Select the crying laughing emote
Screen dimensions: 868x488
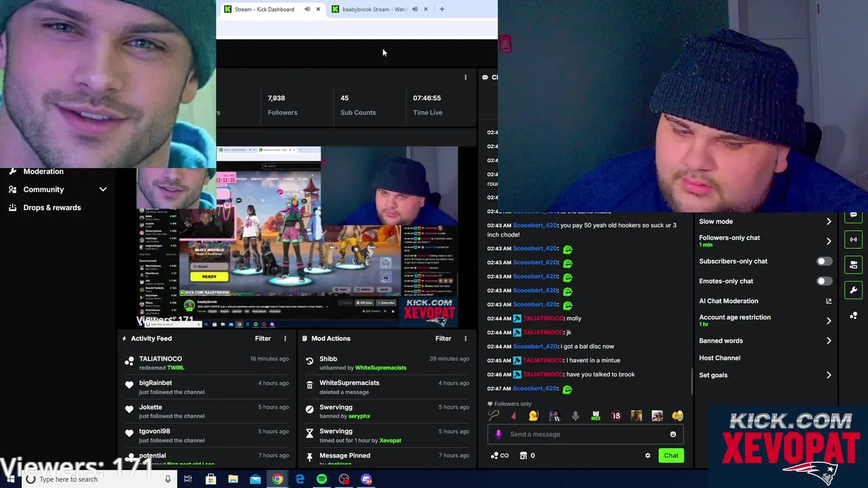click(677, 416)
